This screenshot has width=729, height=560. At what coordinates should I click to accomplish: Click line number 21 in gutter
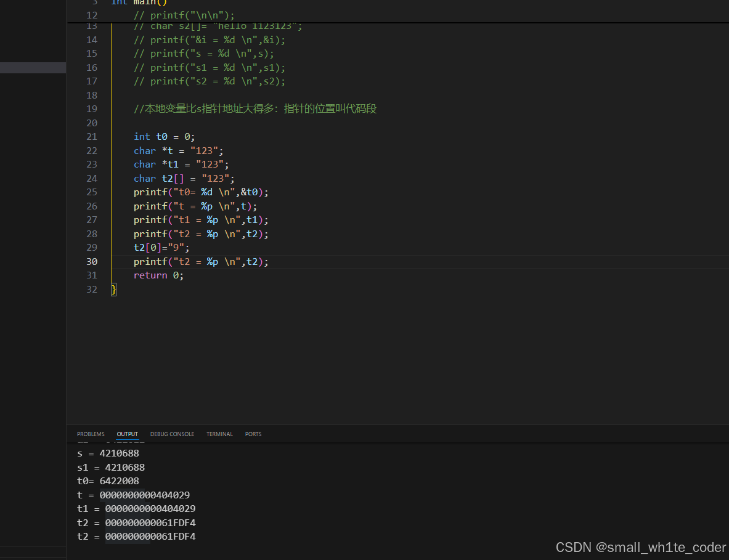point(92,137)
